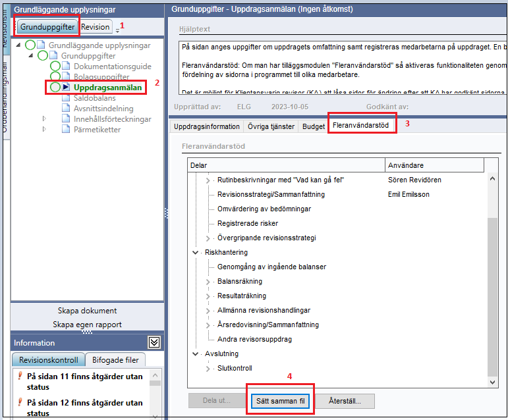Select message På sidan 11 finns åtgärder utan status

click(x=85, y=382)
